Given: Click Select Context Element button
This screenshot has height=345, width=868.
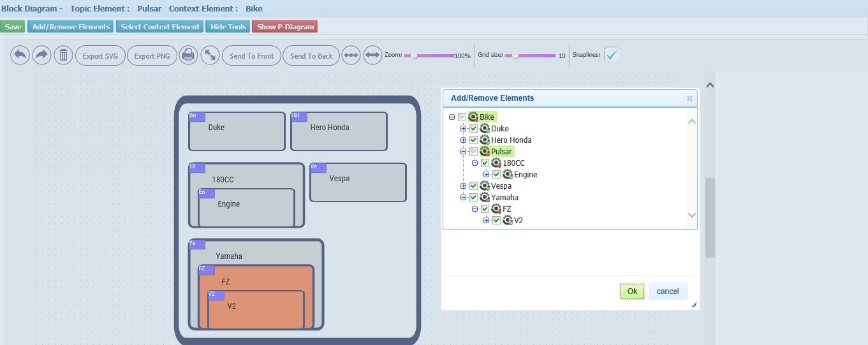Looking at the screenshot, I should click(x=160, y=27).
